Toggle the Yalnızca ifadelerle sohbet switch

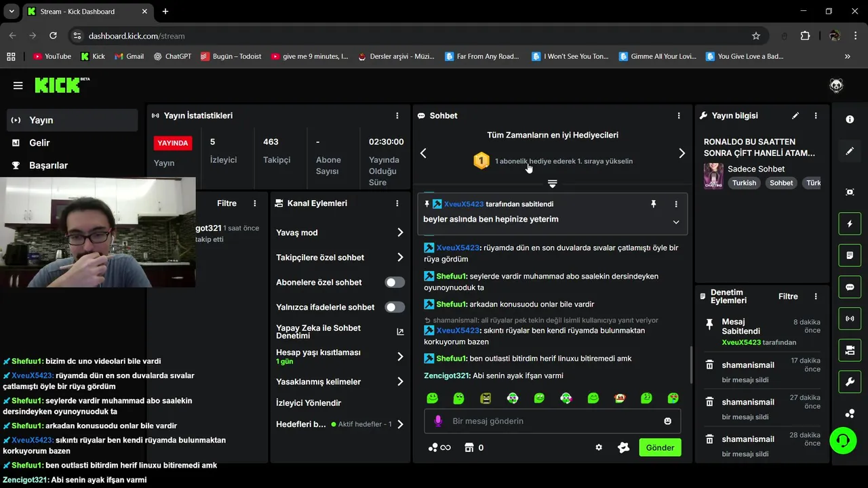pos(395,307)
